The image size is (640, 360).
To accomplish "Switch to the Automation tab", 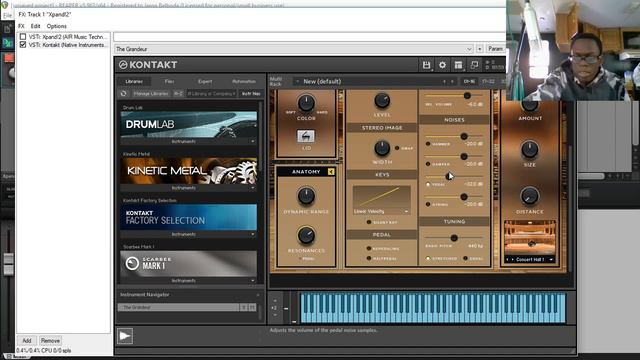I will pyautogui.click(x=244, y=82).
